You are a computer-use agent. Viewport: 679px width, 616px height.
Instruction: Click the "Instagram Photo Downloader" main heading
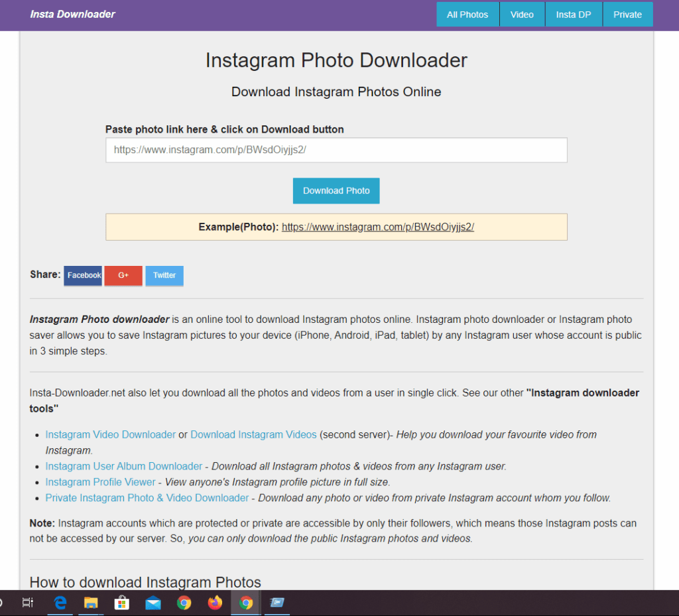point(336,60)
